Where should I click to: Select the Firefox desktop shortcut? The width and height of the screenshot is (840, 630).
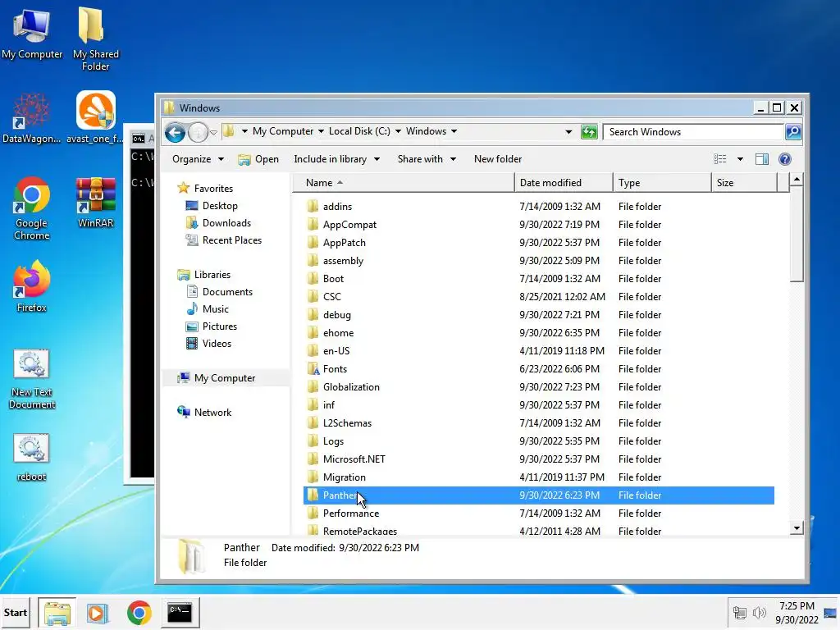tap(32, 286)
